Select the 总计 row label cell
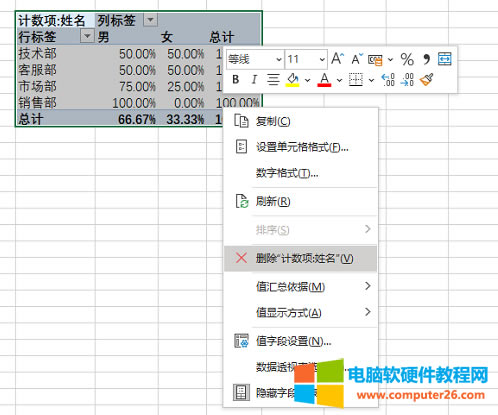Image resolution: width=498 pixels, height=415 pixels. [x=55, y=119]
